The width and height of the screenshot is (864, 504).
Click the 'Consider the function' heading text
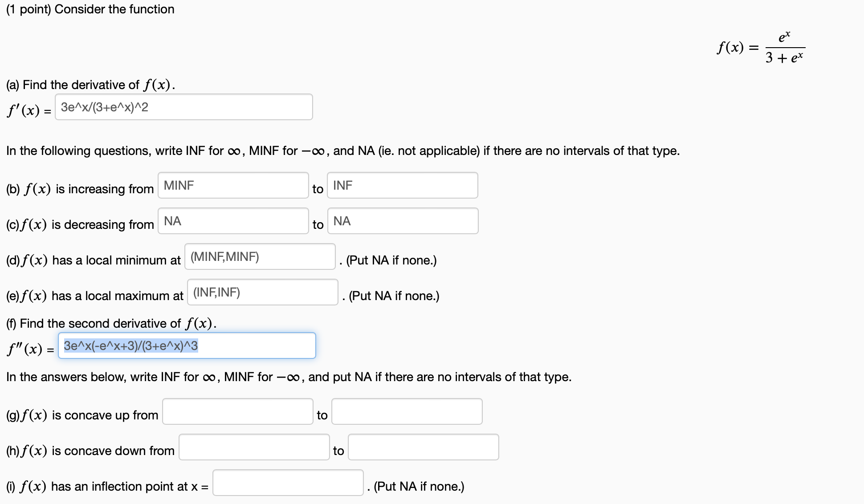click(x=90, y=9)
